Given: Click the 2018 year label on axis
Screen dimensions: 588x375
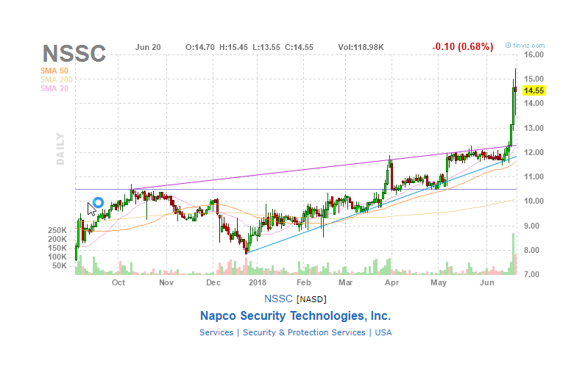Looking at the screenshot, I should point(258,282).
